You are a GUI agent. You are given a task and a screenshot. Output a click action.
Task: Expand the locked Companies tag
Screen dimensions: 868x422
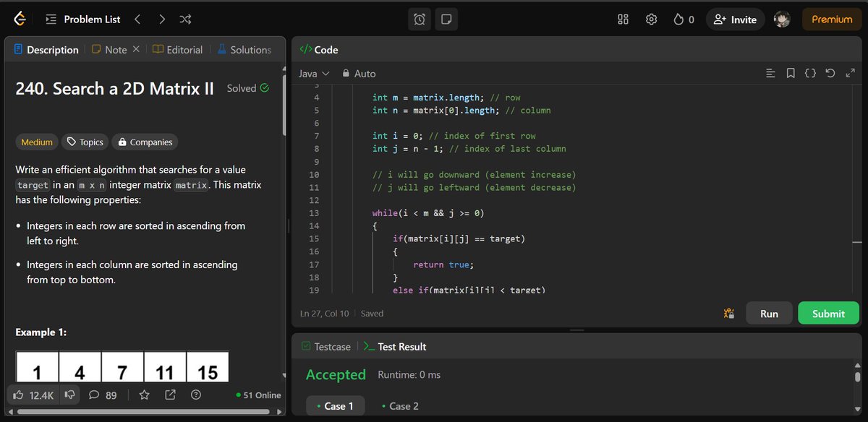[145, 142]
